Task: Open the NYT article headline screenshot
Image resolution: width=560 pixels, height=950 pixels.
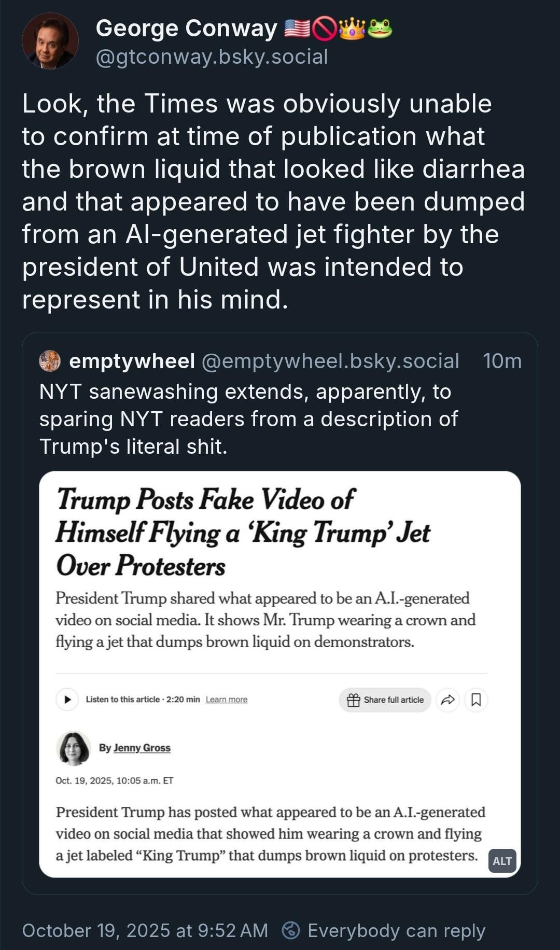Action: point(244,533)
